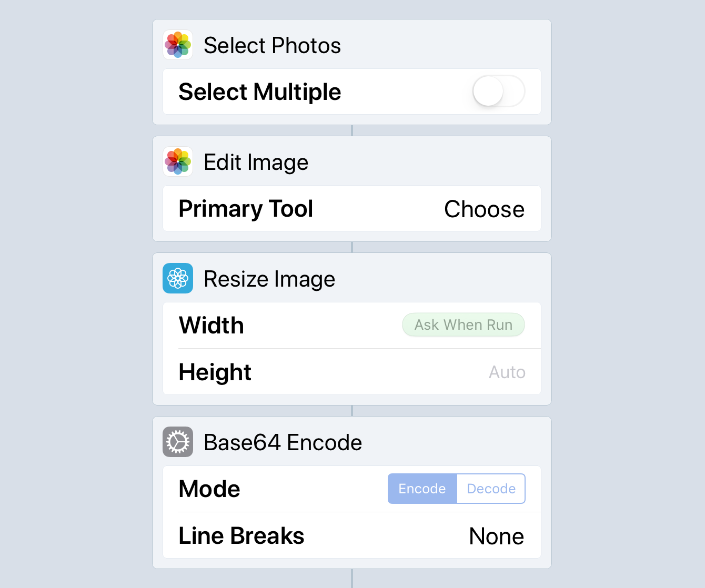This screenshot has width=705, height=588.
Task: Open the Primary Tool Choose picker
Action: coord(484,209)
